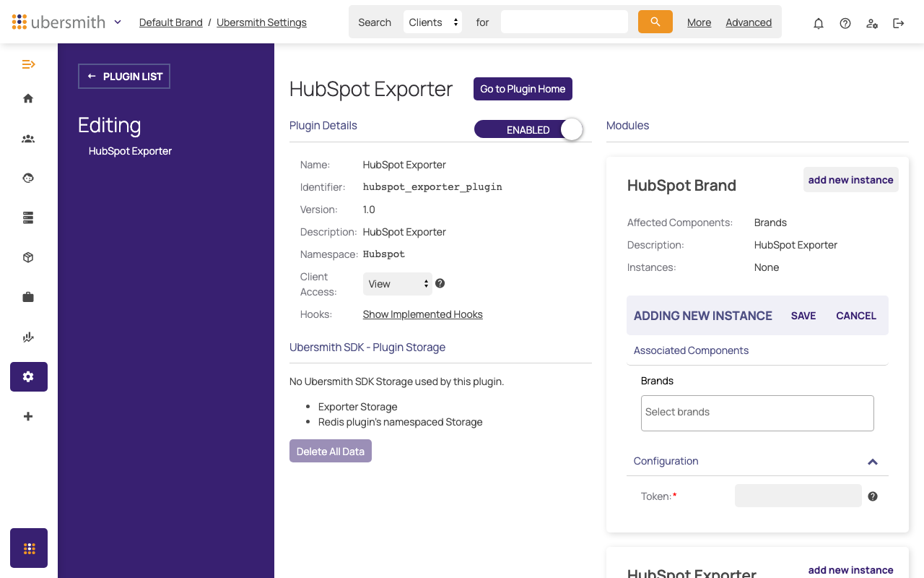The width and height of the screenshot is (924, 578).
Task: Click the Default Brand breadcrumb
Action: (x=171, y=22)
